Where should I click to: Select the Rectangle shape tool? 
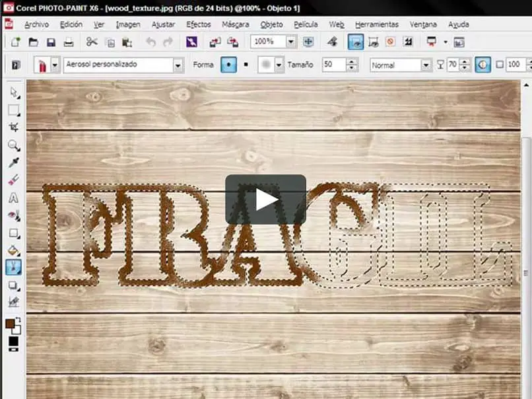click(x=14, y=233)
